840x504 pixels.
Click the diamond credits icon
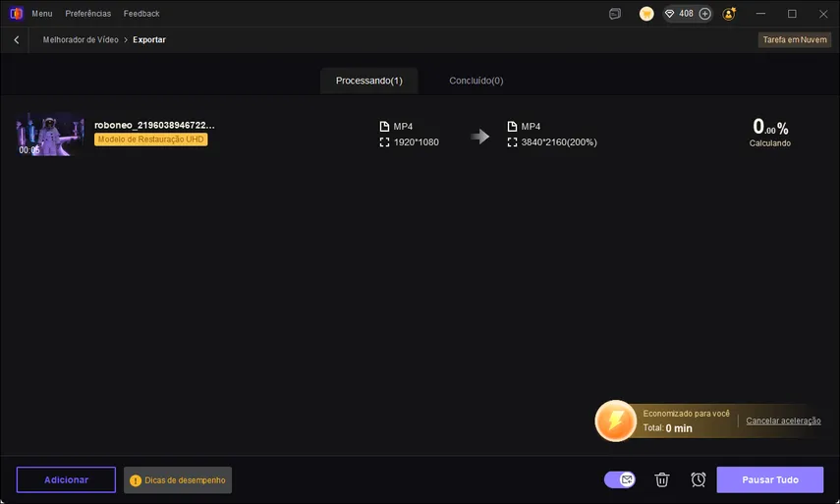(x=670, y=14)
